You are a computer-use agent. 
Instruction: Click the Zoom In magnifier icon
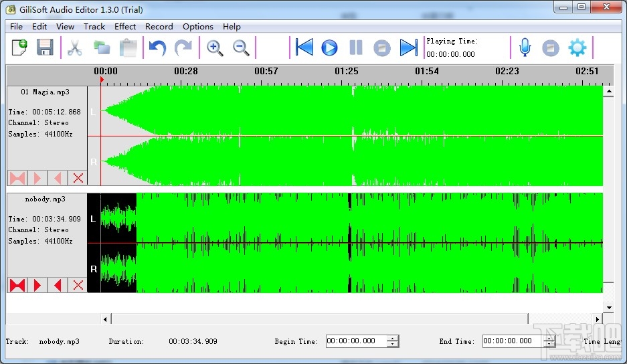click(x=215, y=48)
